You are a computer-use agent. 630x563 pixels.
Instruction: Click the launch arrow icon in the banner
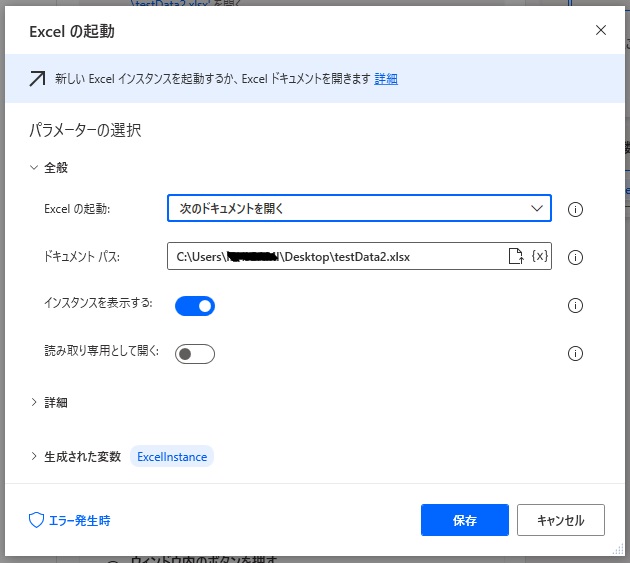click(37, 79)
